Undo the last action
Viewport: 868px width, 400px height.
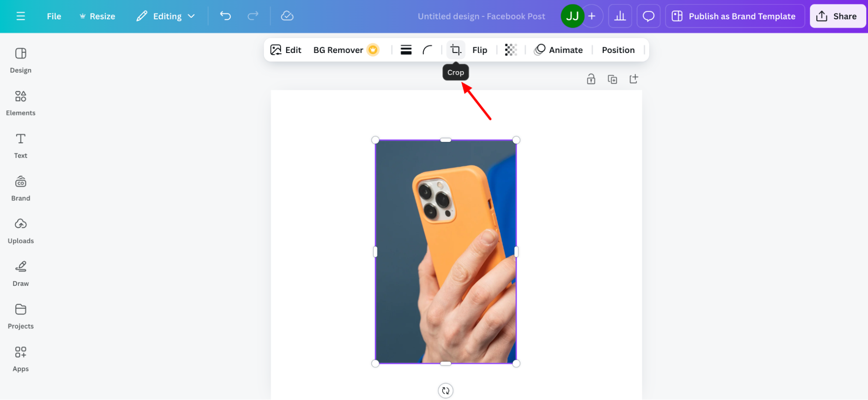(225, 16)
